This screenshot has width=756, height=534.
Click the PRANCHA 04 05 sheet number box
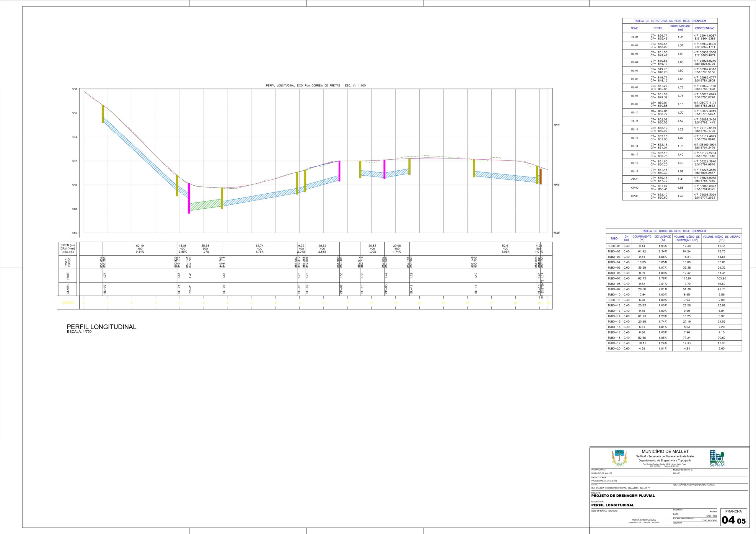click(x=733, y=517)
